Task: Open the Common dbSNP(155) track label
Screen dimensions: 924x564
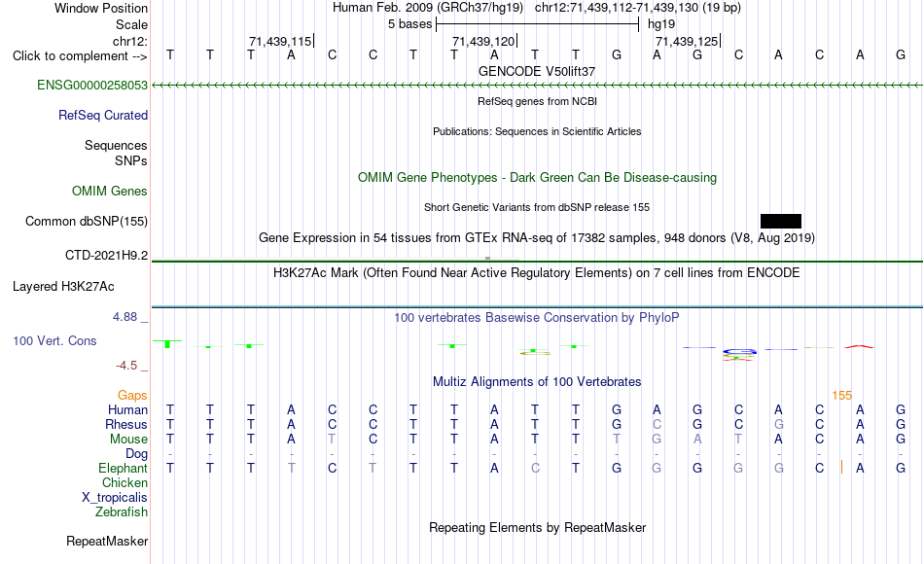Action: click(x=87, y=222)
